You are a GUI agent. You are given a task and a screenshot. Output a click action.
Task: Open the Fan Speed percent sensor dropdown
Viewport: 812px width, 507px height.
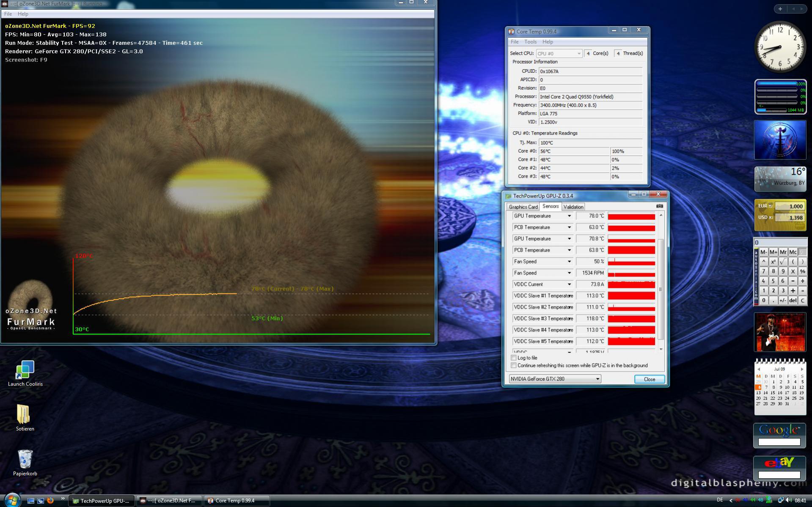(569, 262)
